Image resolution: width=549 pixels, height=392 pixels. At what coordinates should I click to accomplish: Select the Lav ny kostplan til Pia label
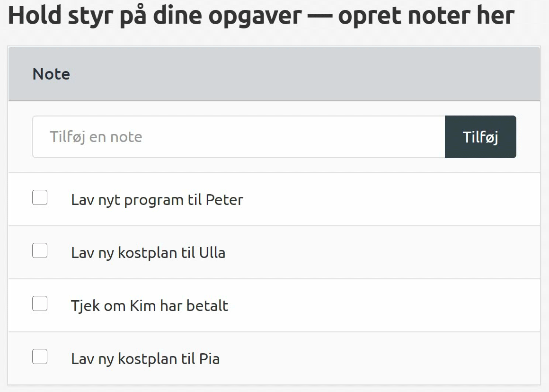(x=145, y=359)
